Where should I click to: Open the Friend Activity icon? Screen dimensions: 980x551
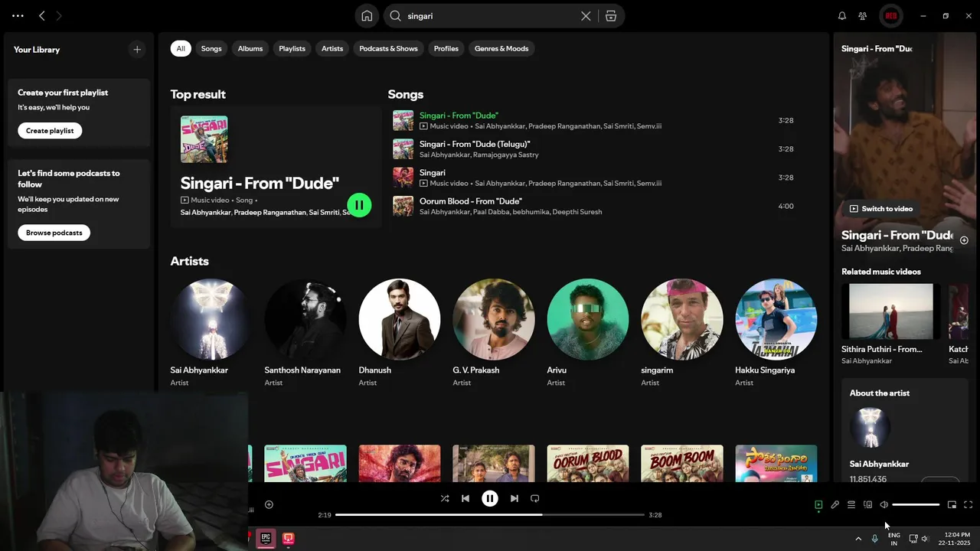(863, 16)
